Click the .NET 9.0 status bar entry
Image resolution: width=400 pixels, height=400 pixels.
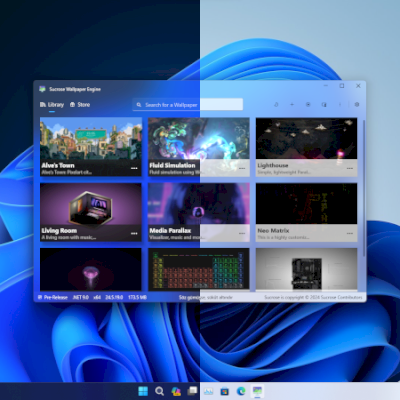click(81, 297)
